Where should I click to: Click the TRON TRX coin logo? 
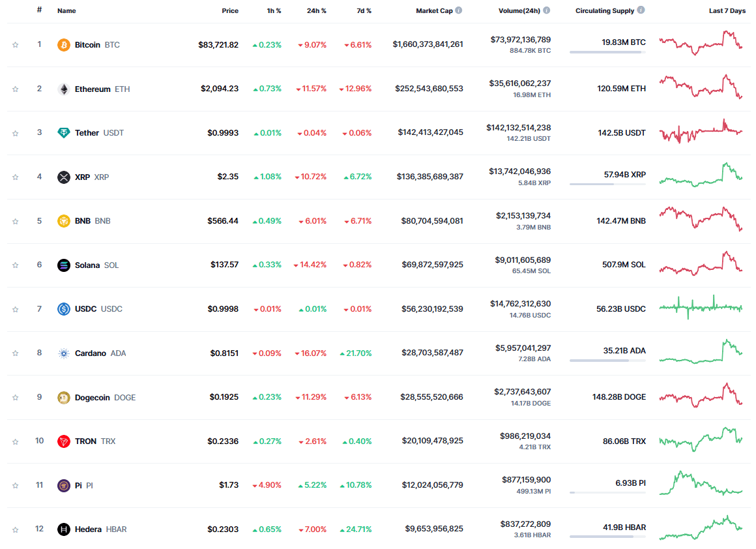63,441
